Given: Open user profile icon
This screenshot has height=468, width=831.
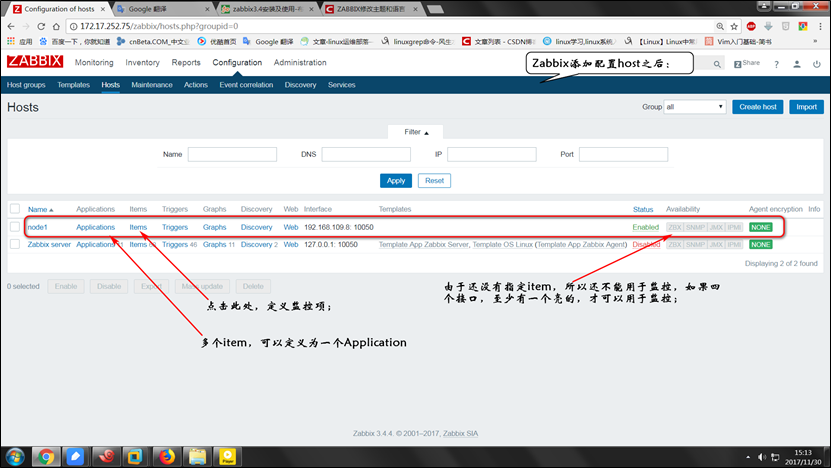Looking at the screenshot, I should [x=797, y=64].
